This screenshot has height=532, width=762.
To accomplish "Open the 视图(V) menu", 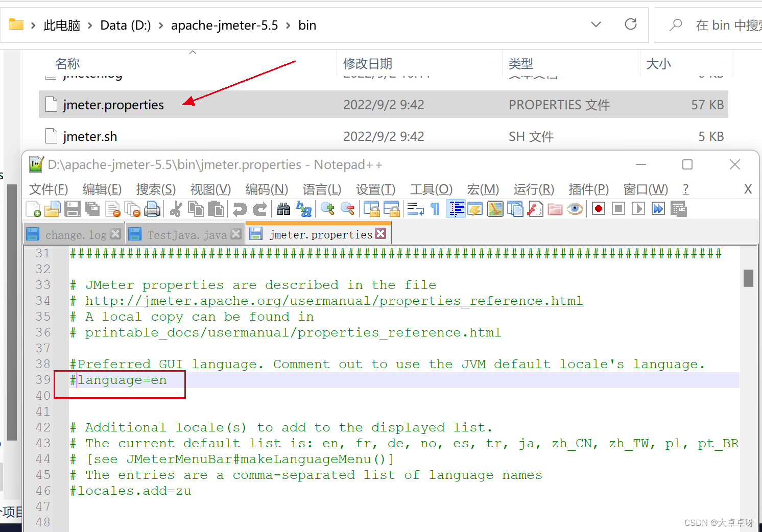I will pyautogui.click(x=210, y=189).
